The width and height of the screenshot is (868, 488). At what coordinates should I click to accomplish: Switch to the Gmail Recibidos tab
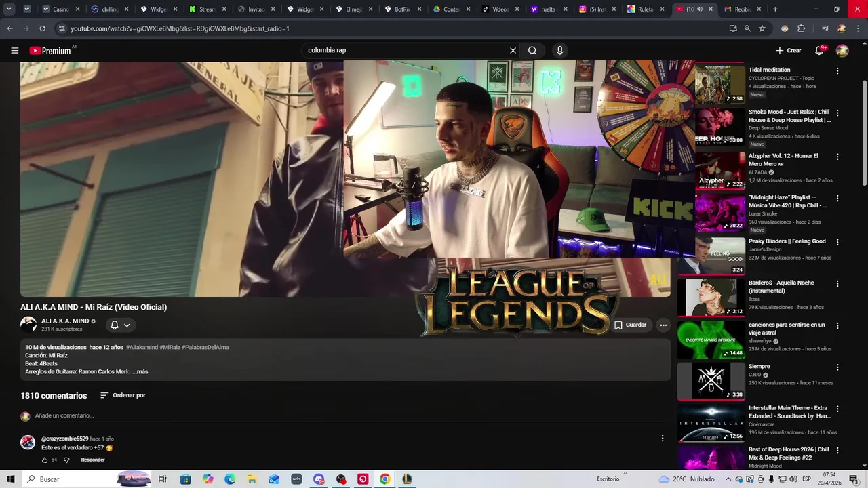click(x=742, y=9)
